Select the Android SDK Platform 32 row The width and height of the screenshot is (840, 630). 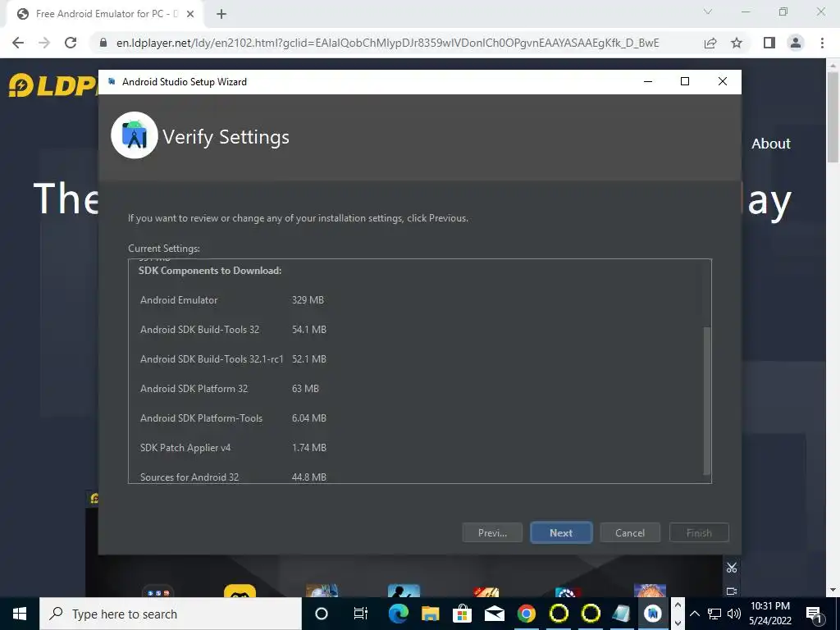tap(230, 388)
